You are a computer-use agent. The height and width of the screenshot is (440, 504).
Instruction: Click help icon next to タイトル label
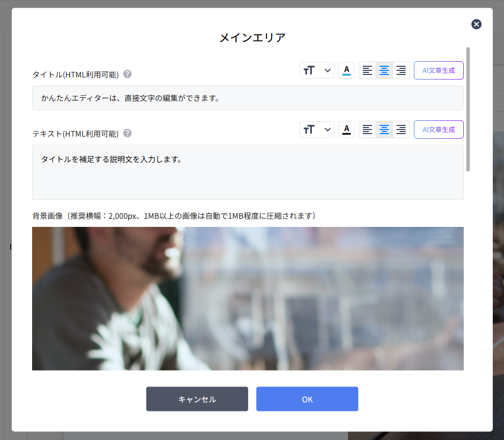(x=127, y=74)
